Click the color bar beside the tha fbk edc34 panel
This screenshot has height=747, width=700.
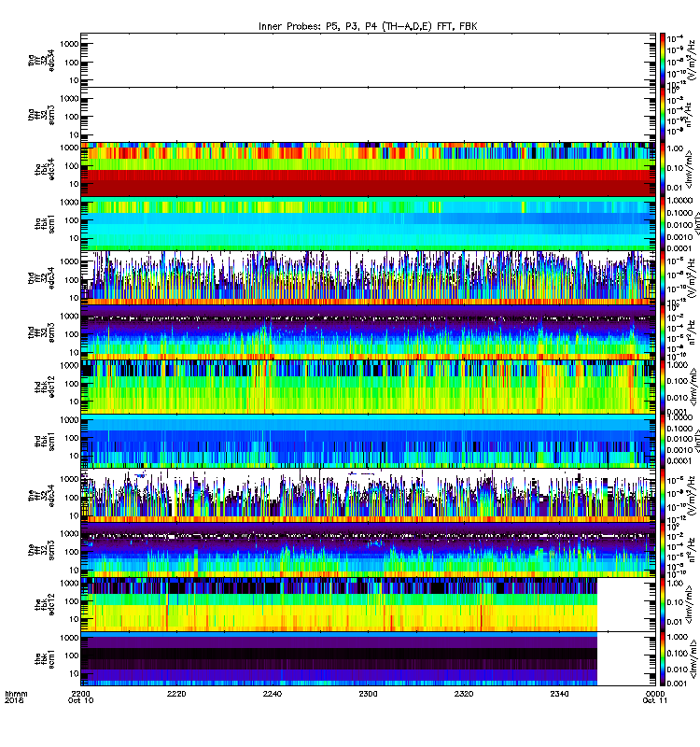663,170
